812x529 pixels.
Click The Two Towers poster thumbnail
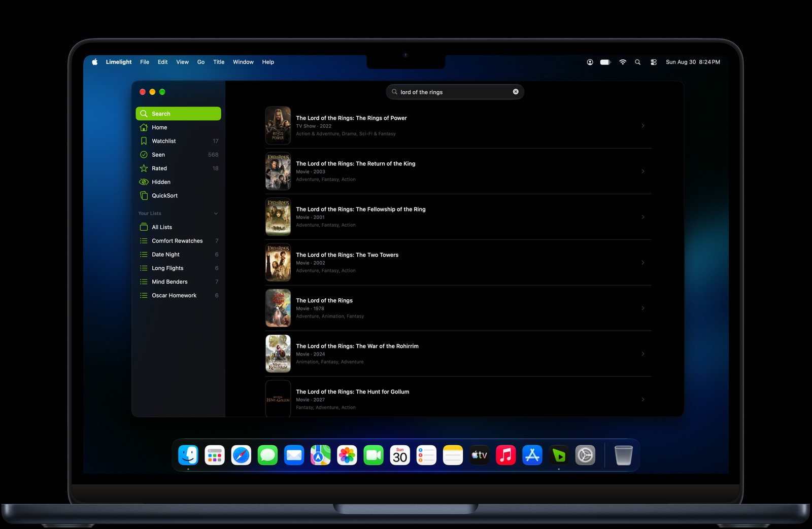278,263
